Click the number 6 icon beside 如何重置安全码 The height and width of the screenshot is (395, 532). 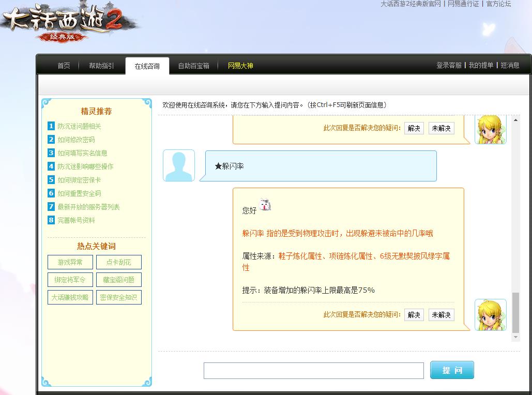tap(51, 193)
